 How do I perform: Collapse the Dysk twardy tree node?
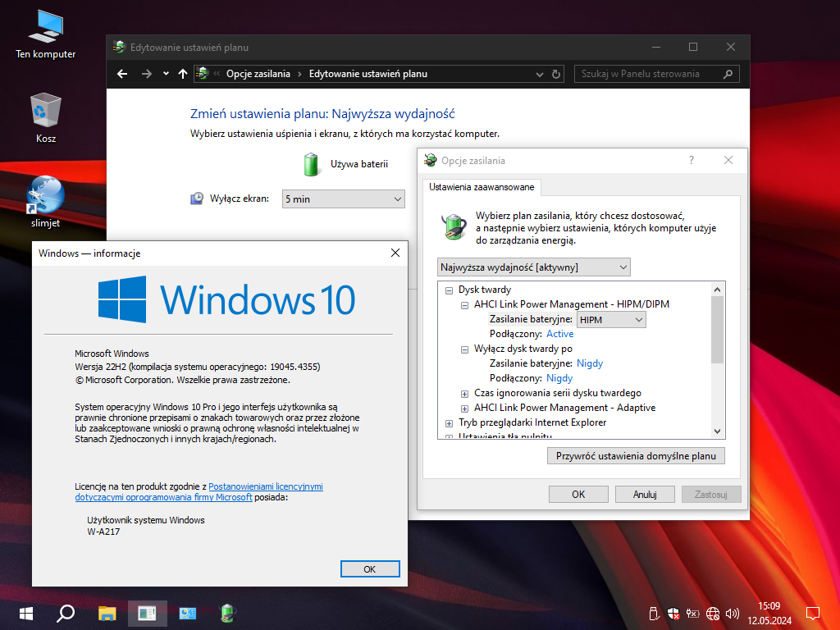[x=449, y=290]
